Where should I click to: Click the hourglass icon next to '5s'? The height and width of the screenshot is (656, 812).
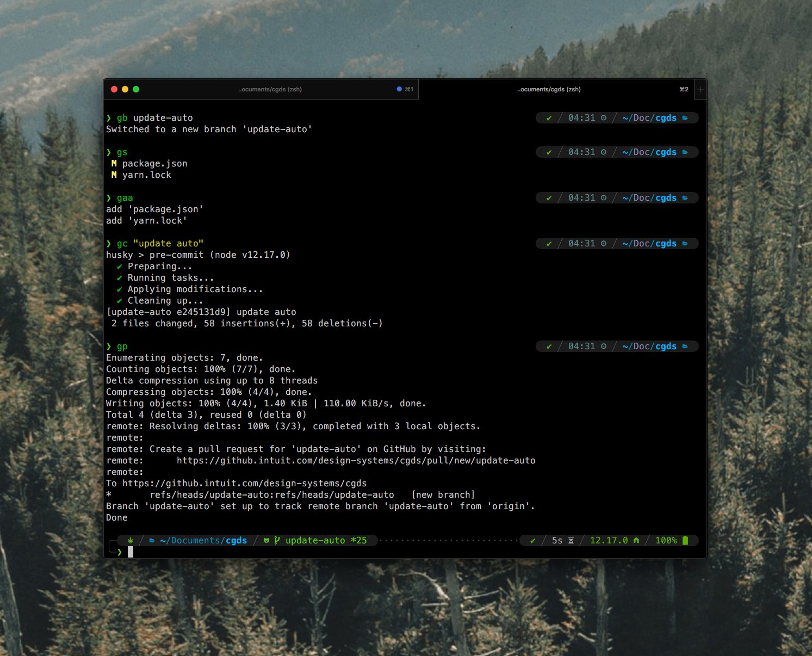(571, 540)
